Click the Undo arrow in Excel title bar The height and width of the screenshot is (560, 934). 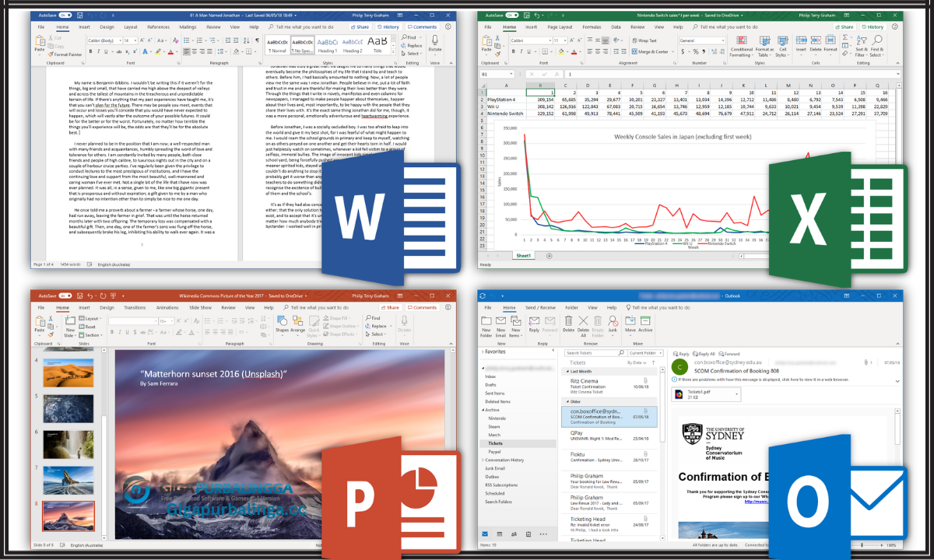click(536, 16)
